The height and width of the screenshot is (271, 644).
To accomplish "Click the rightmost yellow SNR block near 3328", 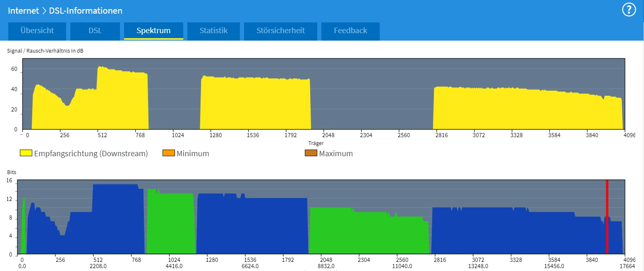I will 528,109.
